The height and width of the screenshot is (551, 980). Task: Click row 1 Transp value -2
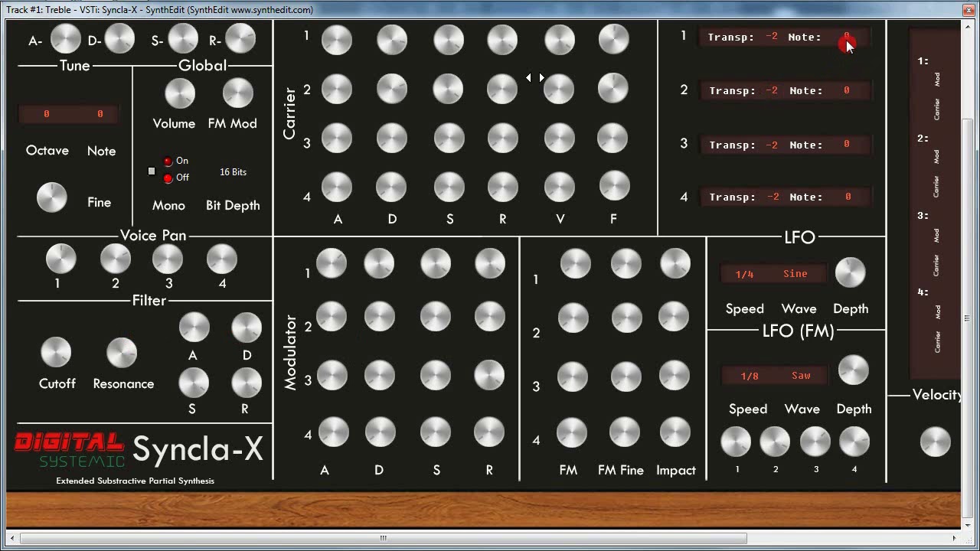772,37
